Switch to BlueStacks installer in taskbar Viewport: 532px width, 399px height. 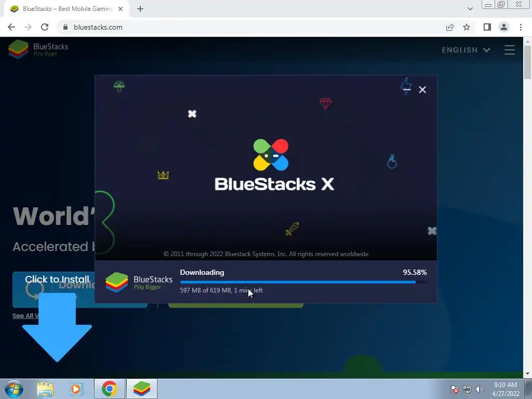click(x=142, y=389)
